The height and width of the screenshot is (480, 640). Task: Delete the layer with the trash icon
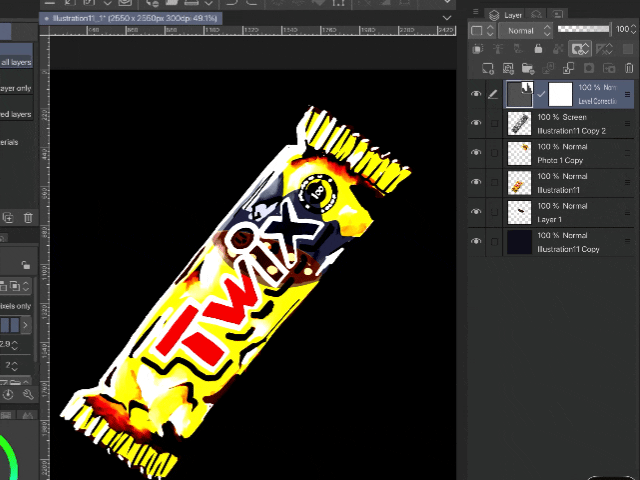pos(629,69)
